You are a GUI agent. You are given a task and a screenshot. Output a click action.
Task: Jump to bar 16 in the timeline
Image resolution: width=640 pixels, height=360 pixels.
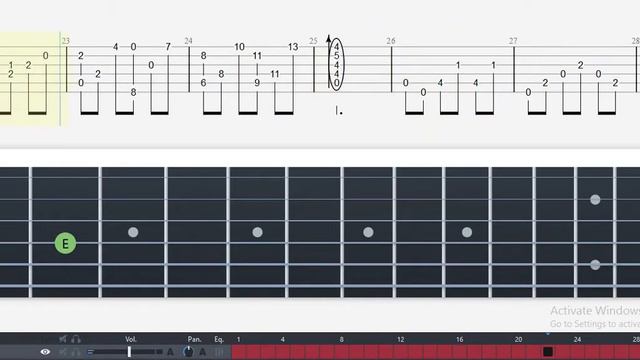(460, 339)
